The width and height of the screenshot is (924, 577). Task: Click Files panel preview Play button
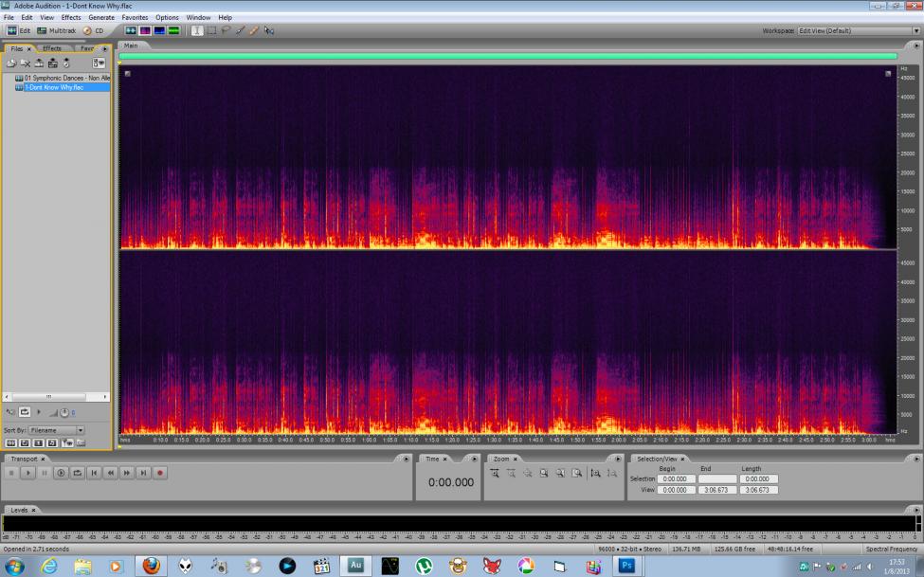[39, 412]
